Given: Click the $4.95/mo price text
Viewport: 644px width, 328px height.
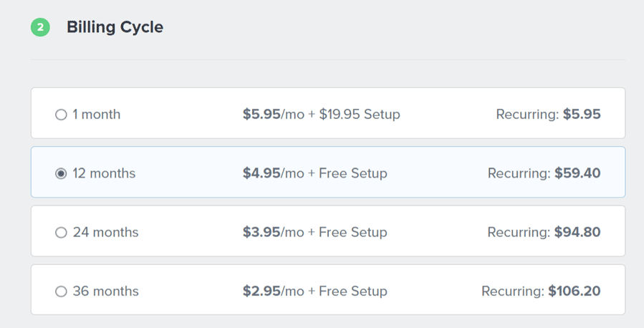Looking at the screenshot, I should pos(274,173).
